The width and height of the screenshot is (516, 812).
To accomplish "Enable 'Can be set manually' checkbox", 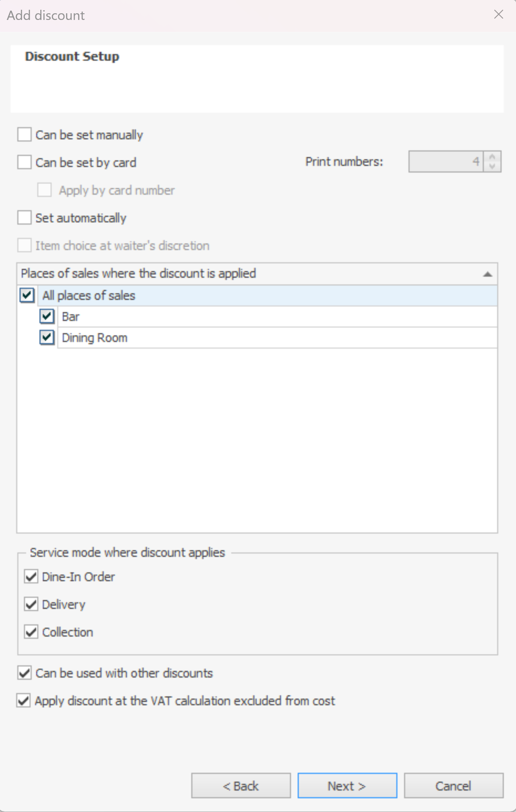I will (x=24, y=135).
